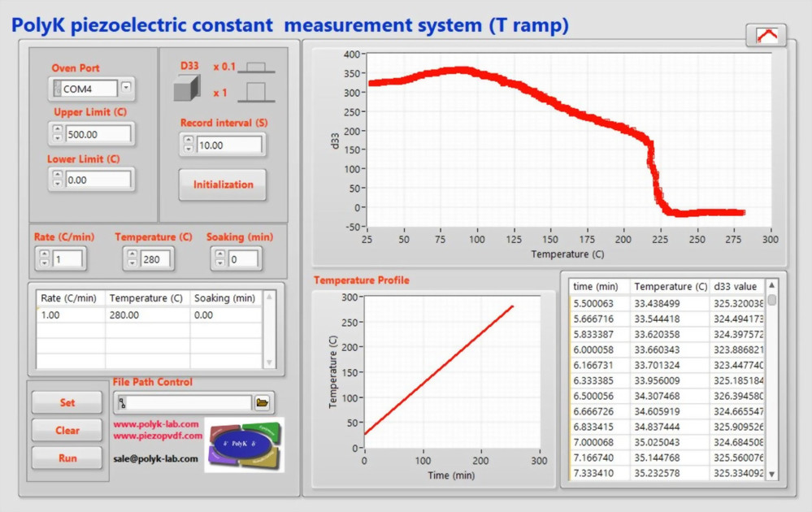
Task: Click the 0.00 soaking cell in profile table
Action: (x=226, y=315)
